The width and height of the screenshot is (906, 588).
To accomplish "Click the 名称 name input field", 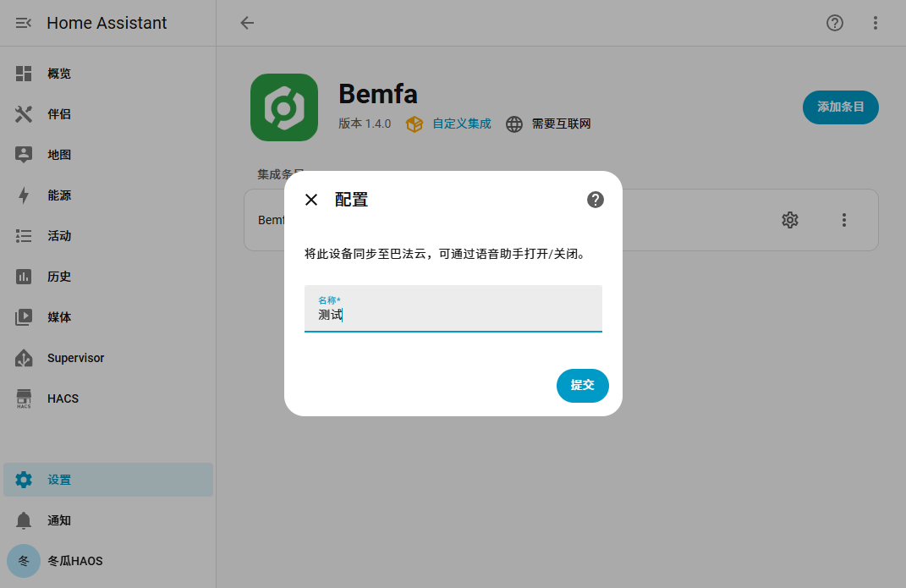I will click(x=453, y=309).
